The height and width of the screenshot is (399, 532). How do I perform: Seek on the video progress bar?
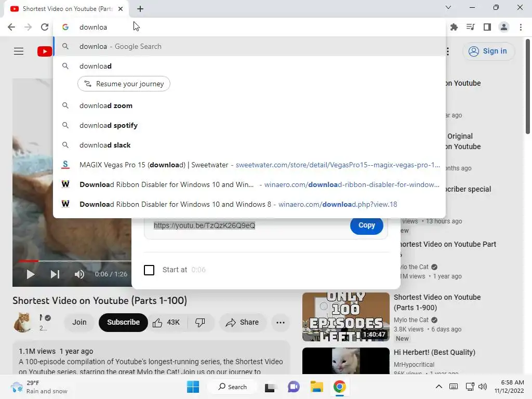click(72, 261)
